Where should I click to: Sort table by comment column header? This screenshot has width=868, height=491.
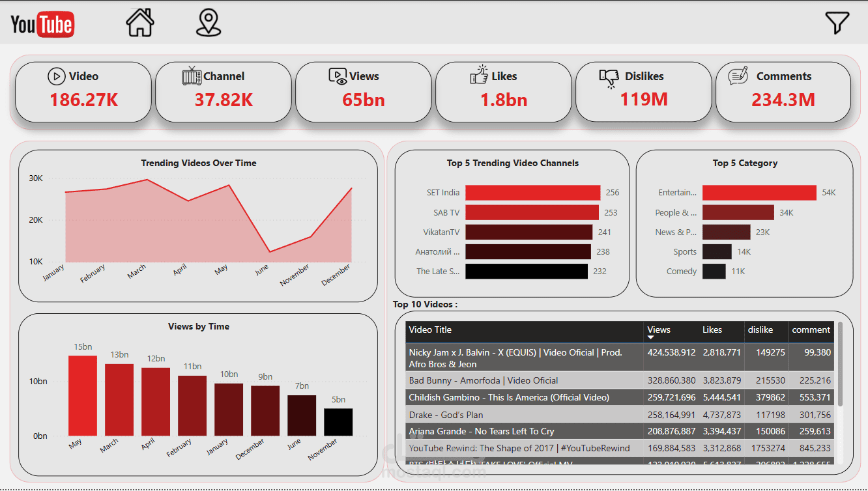pyautogui.click(x=811, y=330)
